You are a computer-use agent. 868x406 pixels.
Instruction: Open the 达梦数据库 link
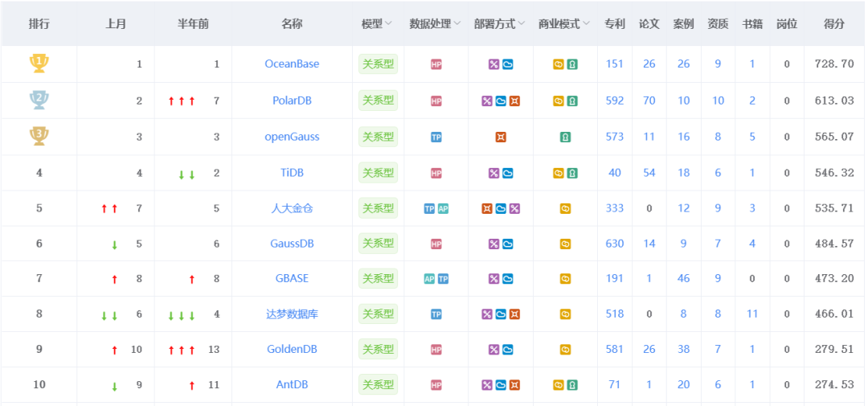292,314
